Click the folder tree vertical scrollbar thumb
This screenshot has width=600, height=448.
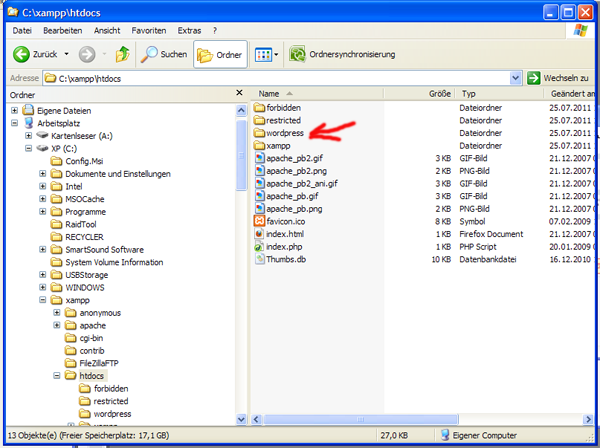pyautogui.click(x=241, y=155)
